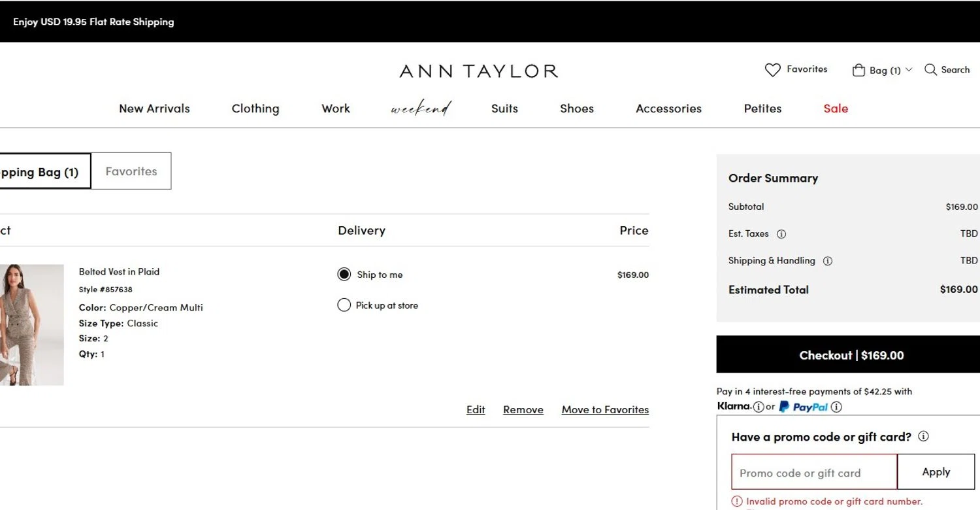The height and width of the screenshot is (510, 980).
Task: Edit the Belted Vest item
Action: (476, 410)
